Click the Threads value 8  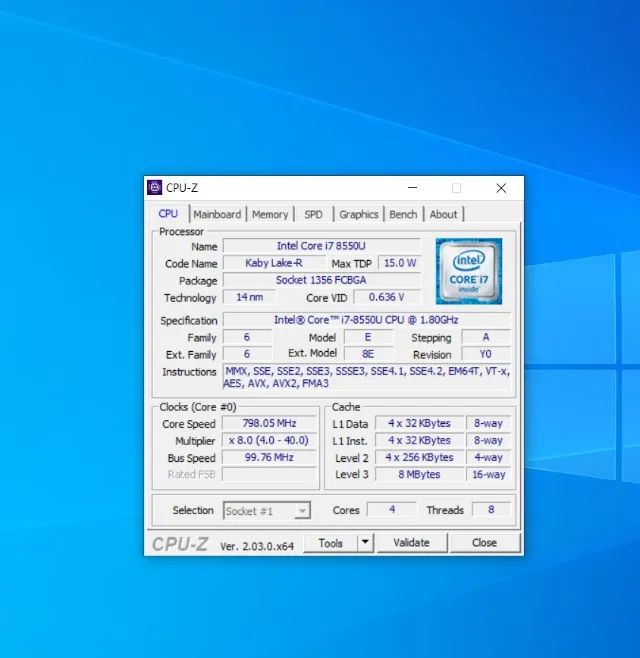coord(491,509)
